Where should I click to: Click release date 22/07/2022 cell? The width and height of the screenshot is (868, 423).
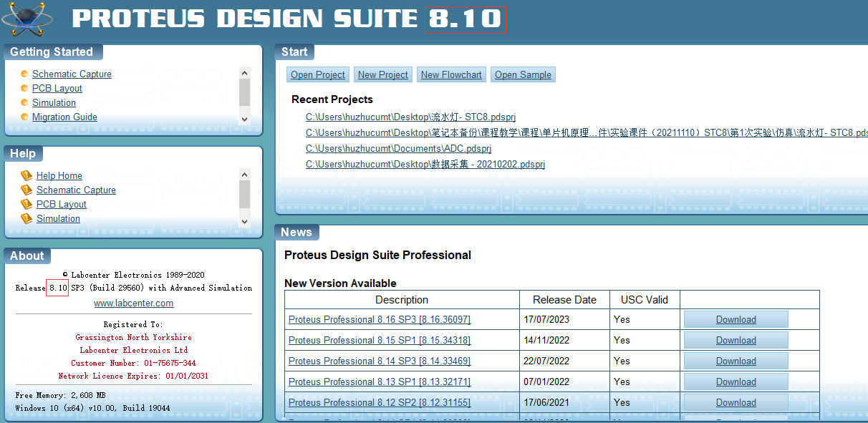(566, 361)
